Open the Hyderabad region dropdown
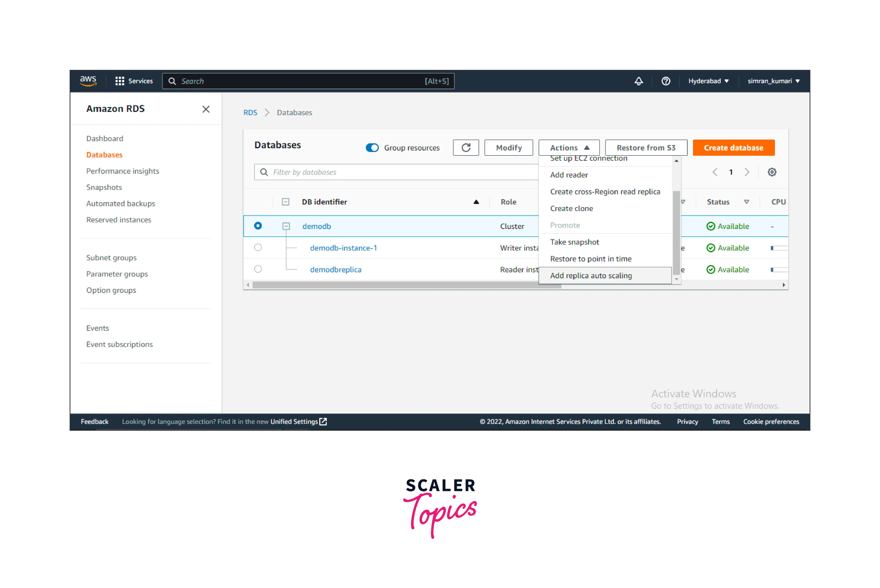The image size is (880, 588). point(708,81)
